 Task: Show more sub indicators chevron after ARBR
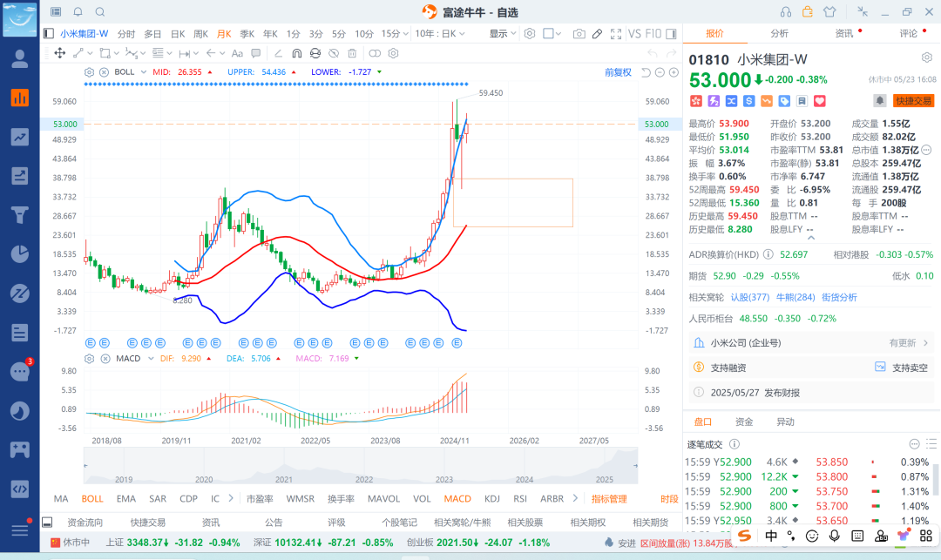click(x=575, y=498)
